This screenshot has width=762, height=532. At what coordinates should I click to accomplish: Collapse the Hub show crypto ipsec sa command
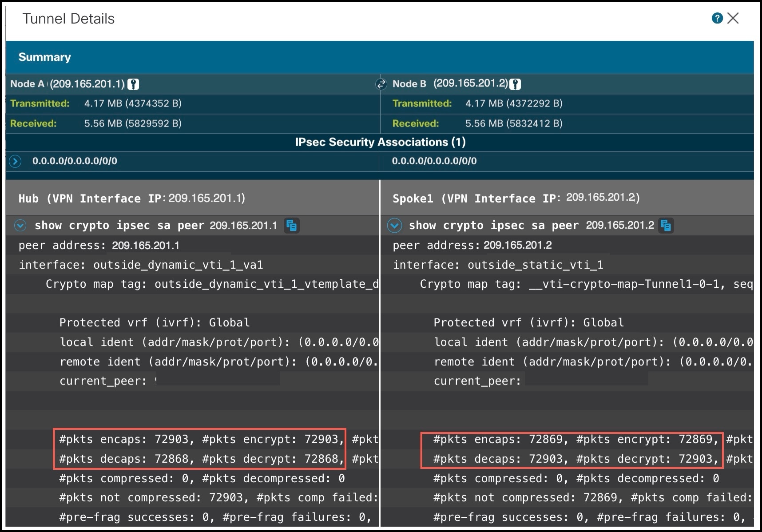(x=20, y=226)
